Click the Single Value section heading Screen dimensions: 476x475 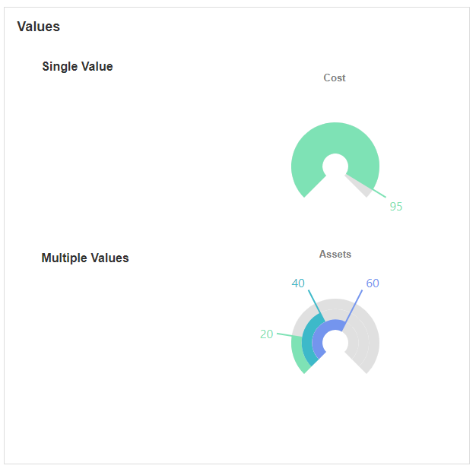pyautogui.click(x=78, y=67)
